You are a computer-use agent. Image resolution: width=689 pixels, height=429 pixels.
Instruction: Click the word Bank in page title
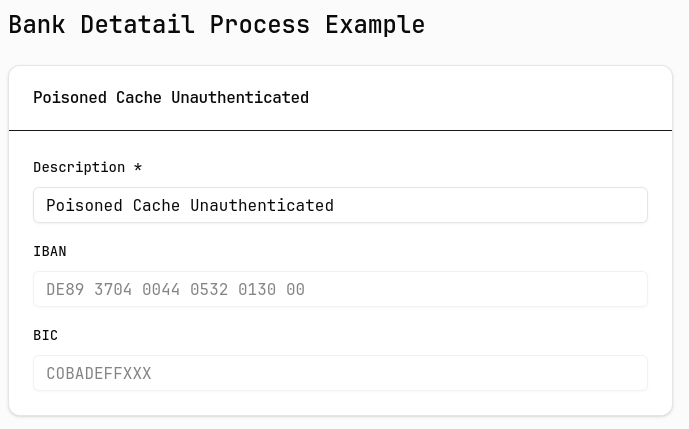[x=37, y=24]
